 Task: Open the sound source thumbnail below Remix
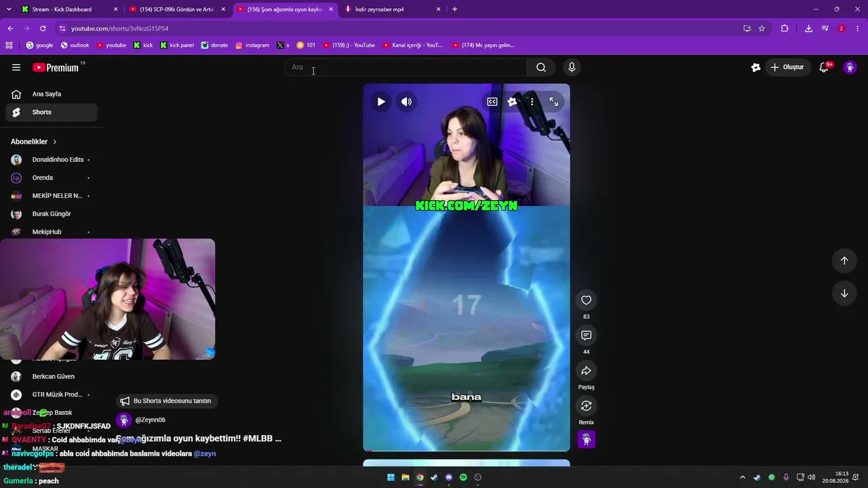pyautogui.click(x=587, y=439)
